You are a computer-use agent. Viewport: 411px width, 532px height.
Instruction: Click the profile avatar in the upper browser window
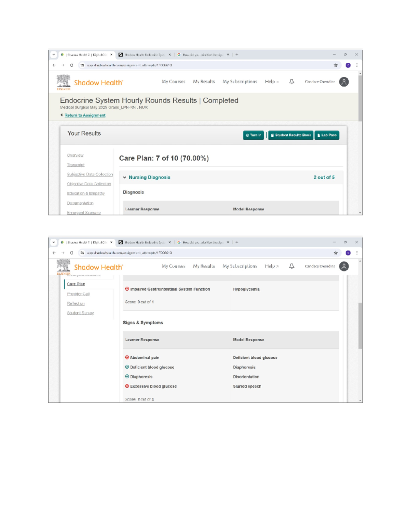(x=344, y=82)
